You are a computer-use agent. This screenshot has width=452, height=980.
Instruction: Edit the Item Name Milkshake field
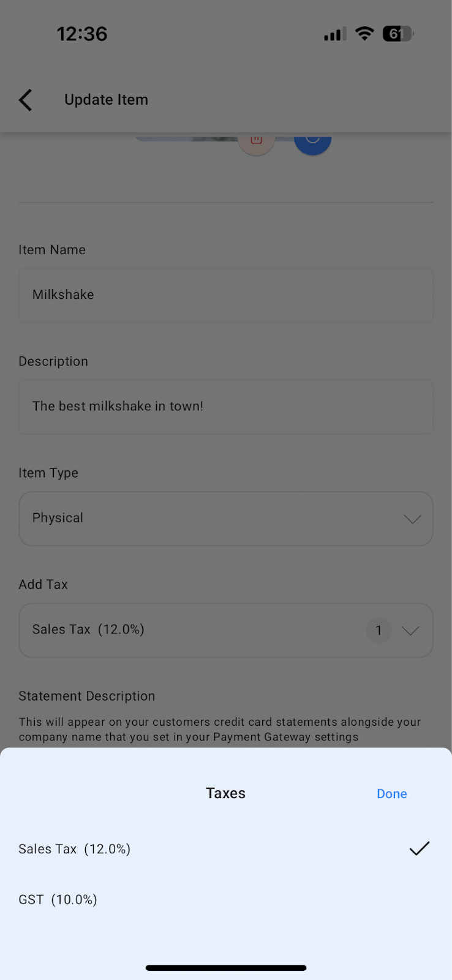[225, 295]
